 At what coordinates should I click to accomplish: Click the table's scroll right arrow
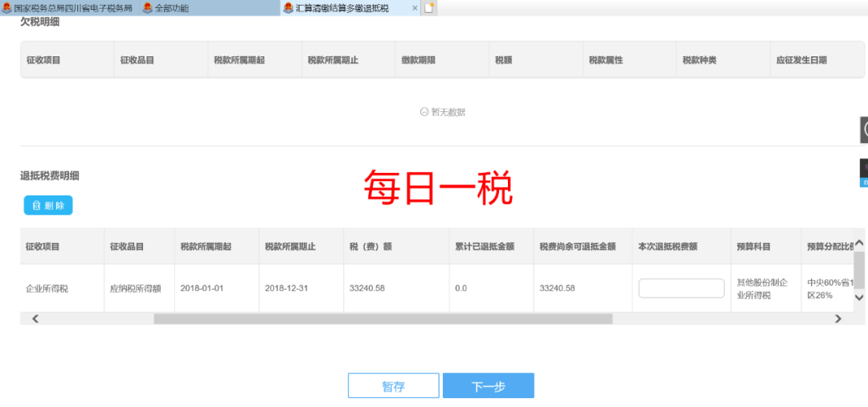837,319
